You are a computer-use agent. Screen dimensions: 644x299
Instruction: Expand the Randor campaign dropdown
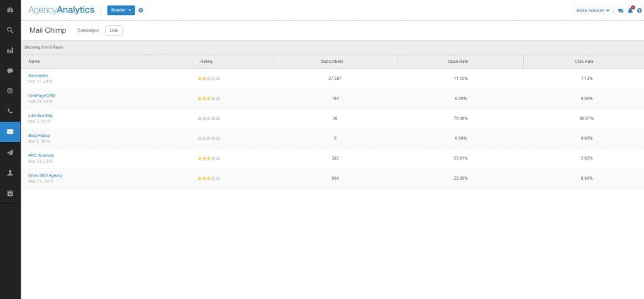(121, 10)
